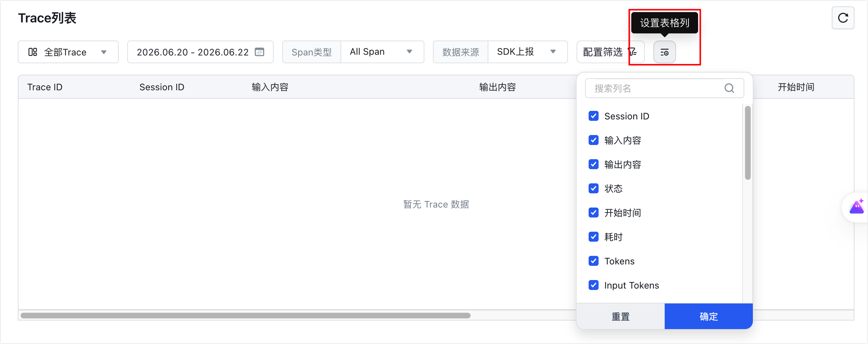
Task: Click the 暂无 Trace 数据 message
Action: (x=436, y=204)
